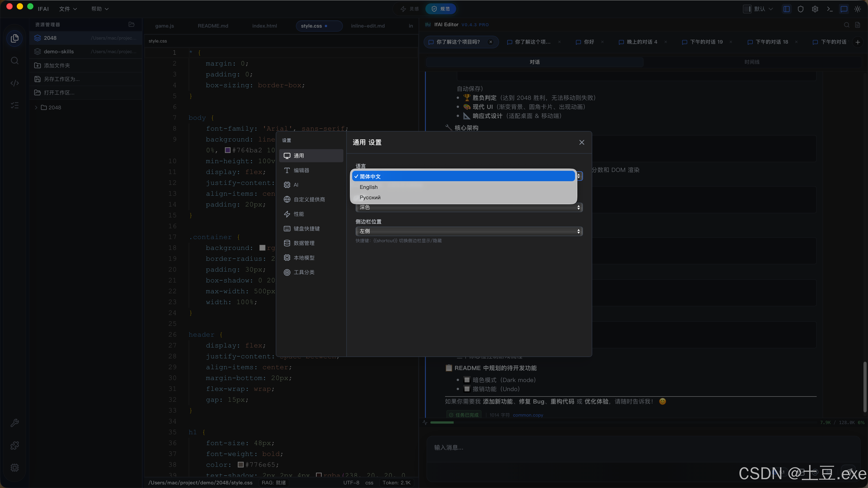Open the AI settings category
Image resolution: width=868 pixels, height=488 pixels.
click(x=311, y=185)
